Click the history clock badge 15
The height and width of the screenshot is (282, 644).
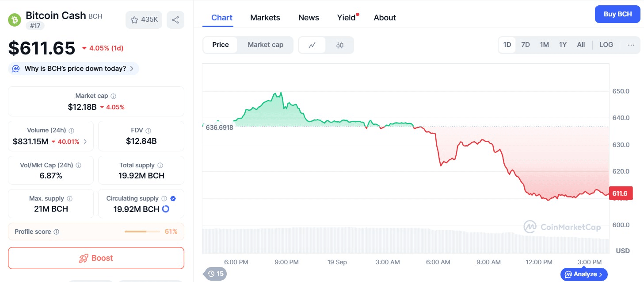click(x=216, y=274)
